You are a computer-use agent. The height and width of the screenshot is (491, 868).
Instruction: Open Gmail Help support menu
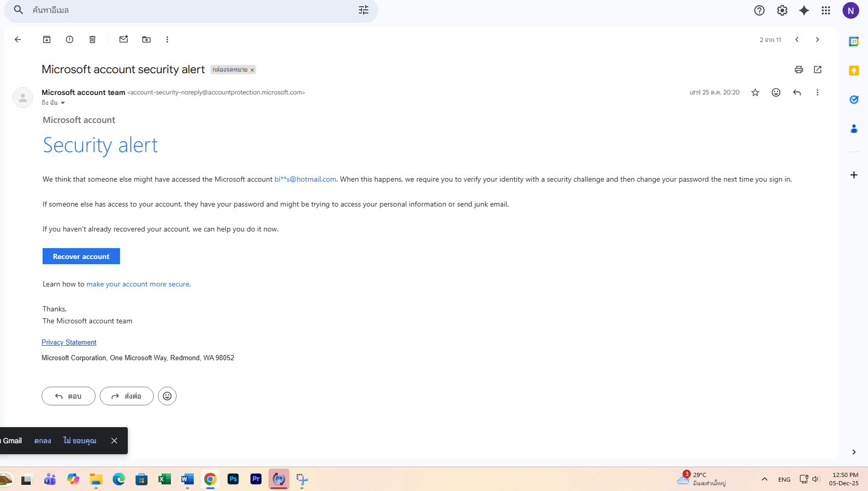(759, 10)
